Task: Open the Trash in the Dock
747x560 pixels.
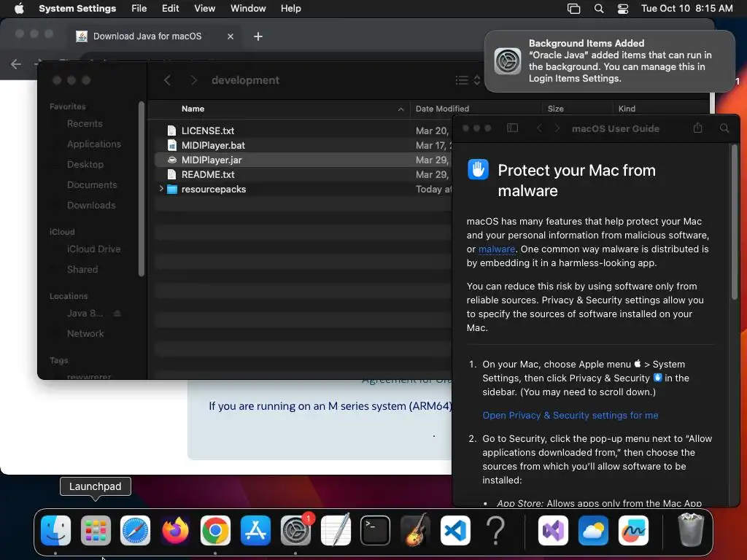Action: [691, 529]
